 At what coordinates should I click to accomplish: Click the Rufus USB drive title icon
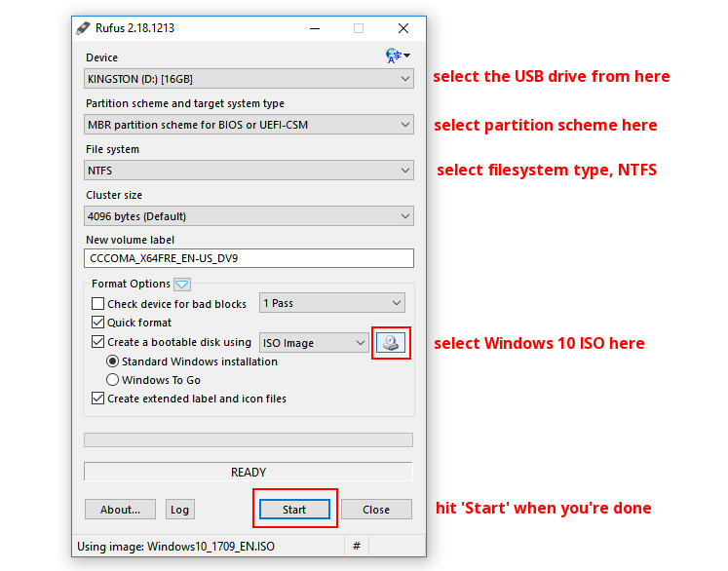click(83, 28)
